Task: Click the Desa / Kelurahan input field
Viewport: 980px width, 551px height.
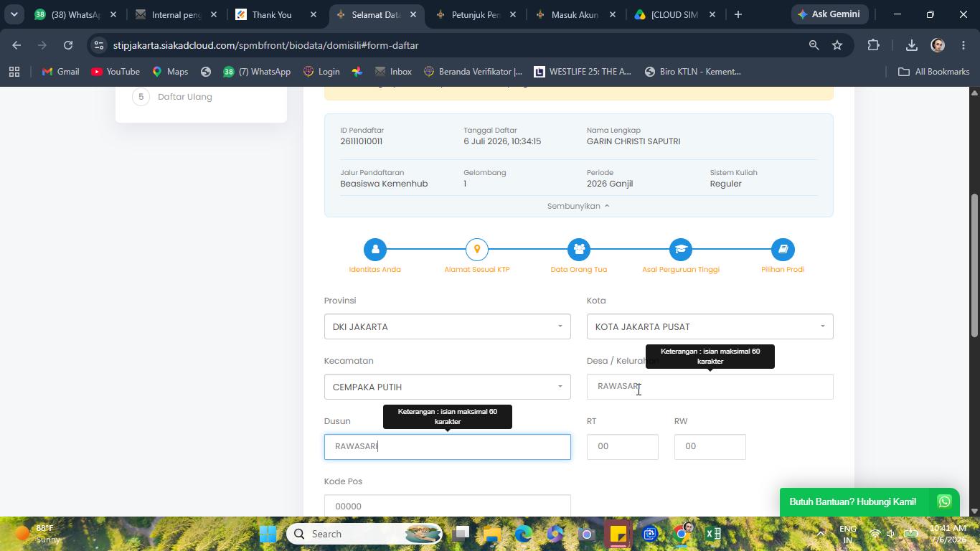Action: (710, 387)
